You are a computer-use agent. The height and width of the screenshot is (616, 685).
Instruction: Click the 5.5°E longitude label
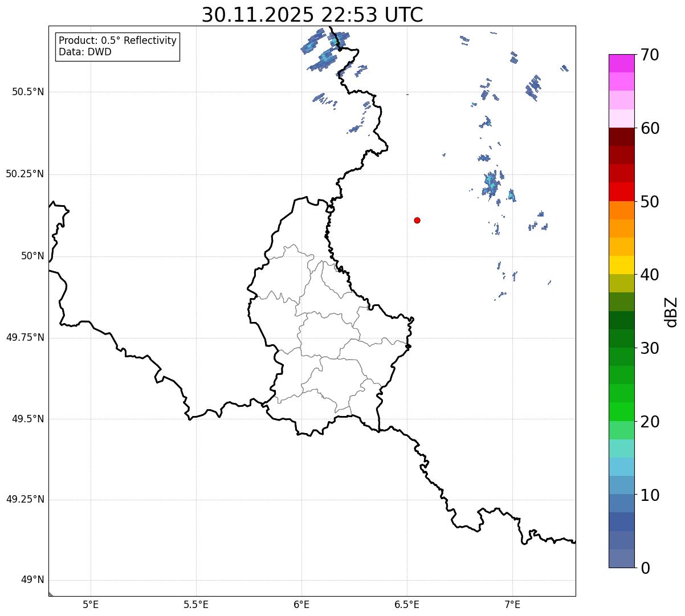(196, 604)
